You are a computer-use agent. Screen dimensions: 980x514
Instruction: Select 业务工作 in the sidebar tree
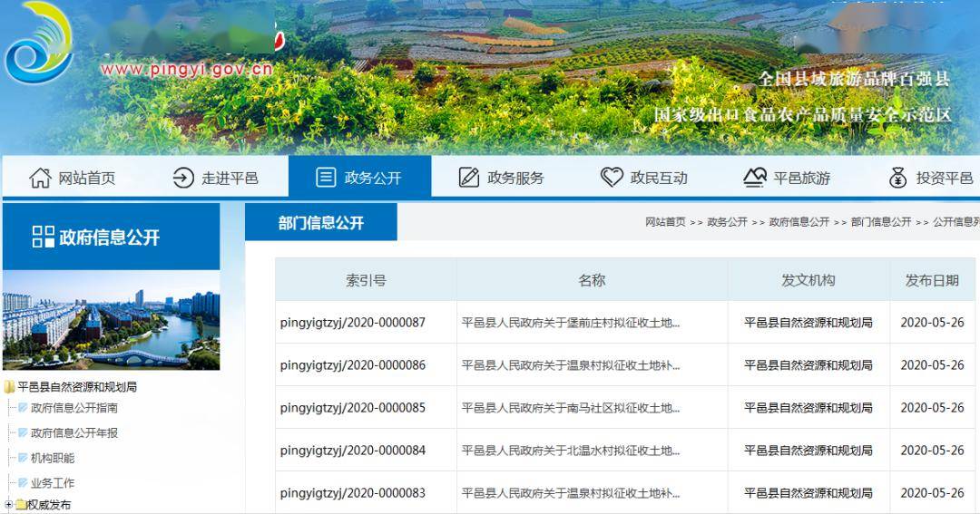(x=53, y=483)
